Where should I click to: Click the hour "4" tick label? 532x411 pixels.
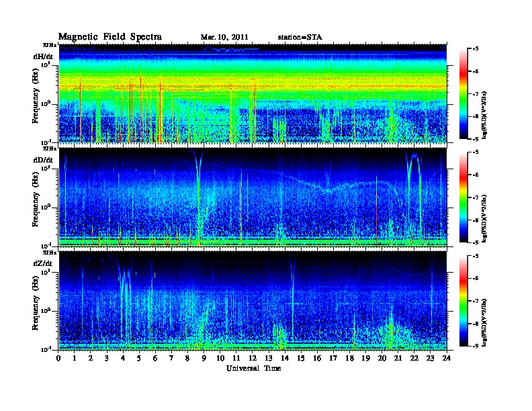[123, 358]
